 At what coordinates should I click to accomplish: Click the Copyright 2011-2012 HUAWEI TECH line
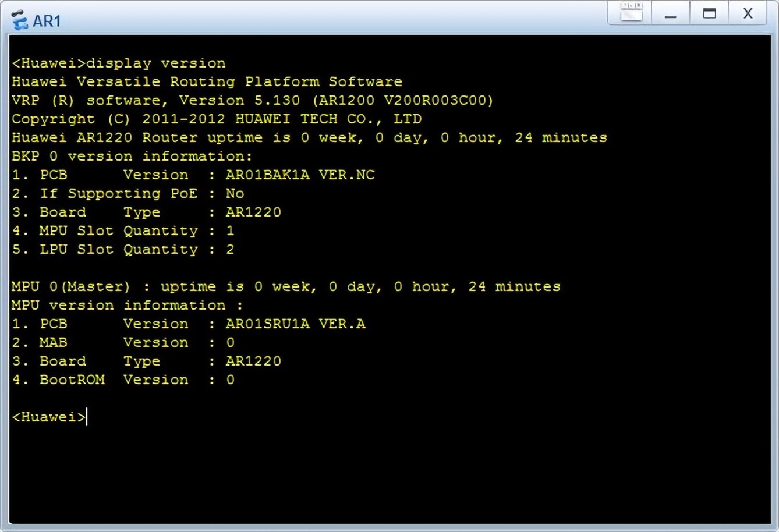tap(217, 119)
